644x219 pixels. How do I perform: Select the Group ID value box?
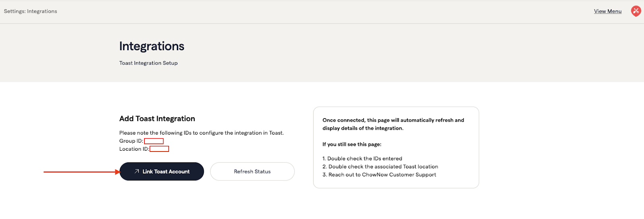pos(154,141)
